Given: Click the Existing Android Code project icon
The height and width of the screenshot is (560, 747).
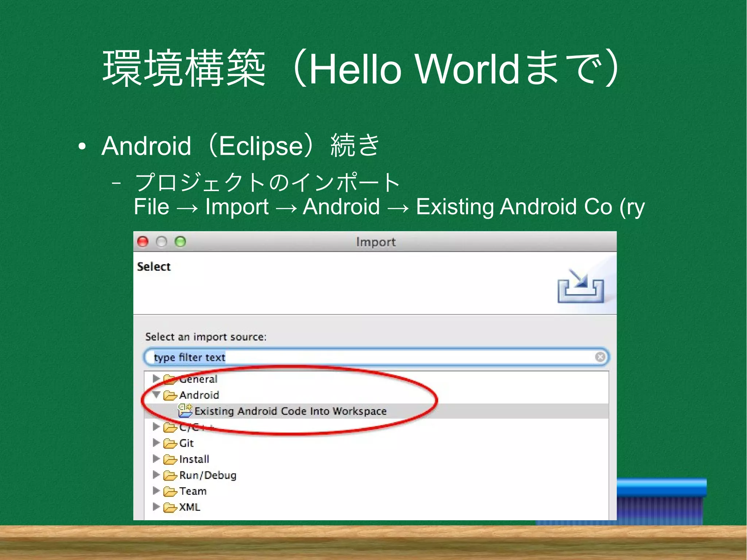Looking at the screenshot, I should click(185, 410).
